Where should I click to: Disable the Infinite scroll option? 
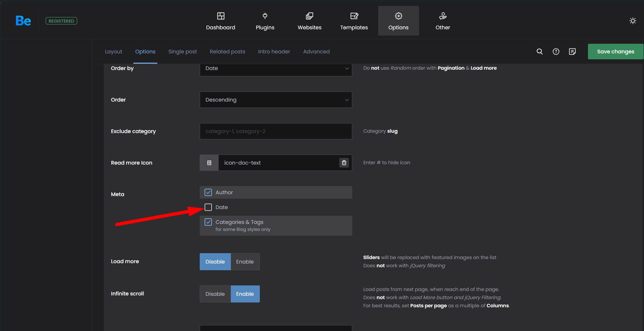215,294
